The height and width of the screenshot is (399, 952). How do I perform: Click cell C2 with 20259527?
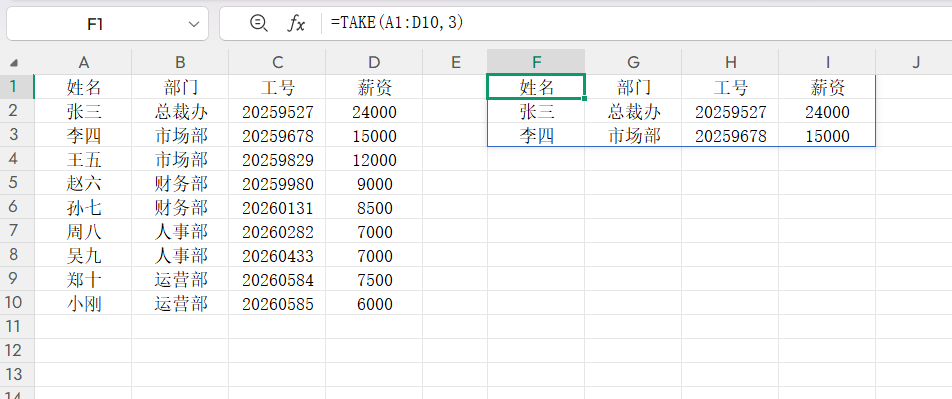[277, 112]
